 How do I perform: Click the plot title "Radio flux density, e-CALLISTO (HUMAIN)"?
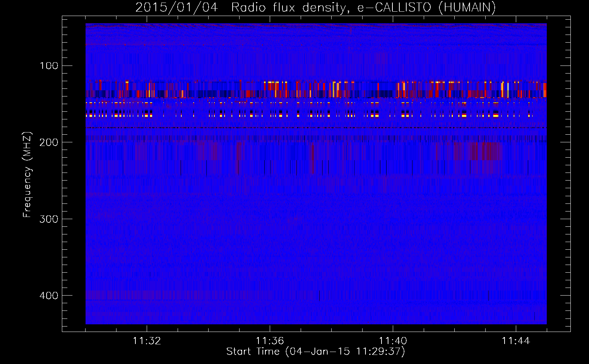click(x=363, y=7)
